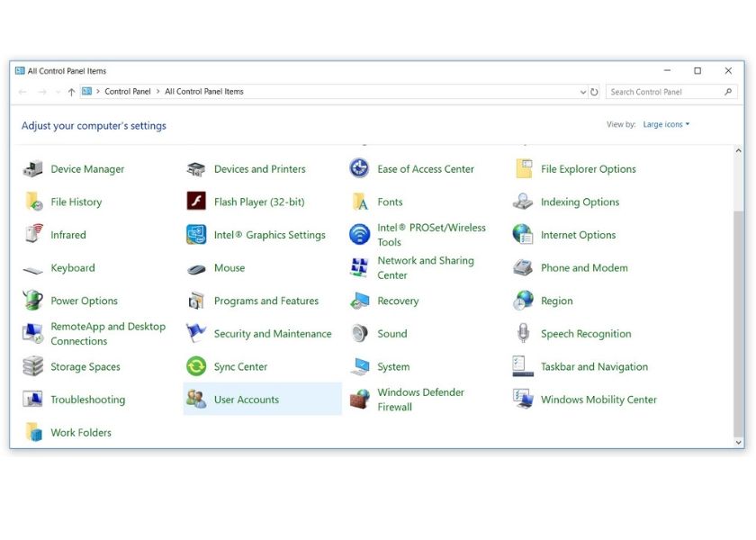This screenshot has height=540, width=756.
Task: Click the Sync Center green icon
Action: [x=196, y=366]
